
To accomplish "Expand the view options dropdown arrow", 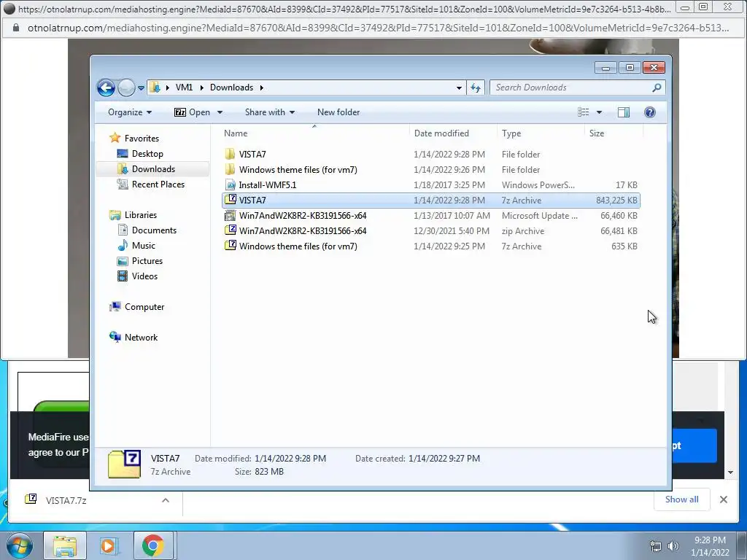I will tap(600, 112).
